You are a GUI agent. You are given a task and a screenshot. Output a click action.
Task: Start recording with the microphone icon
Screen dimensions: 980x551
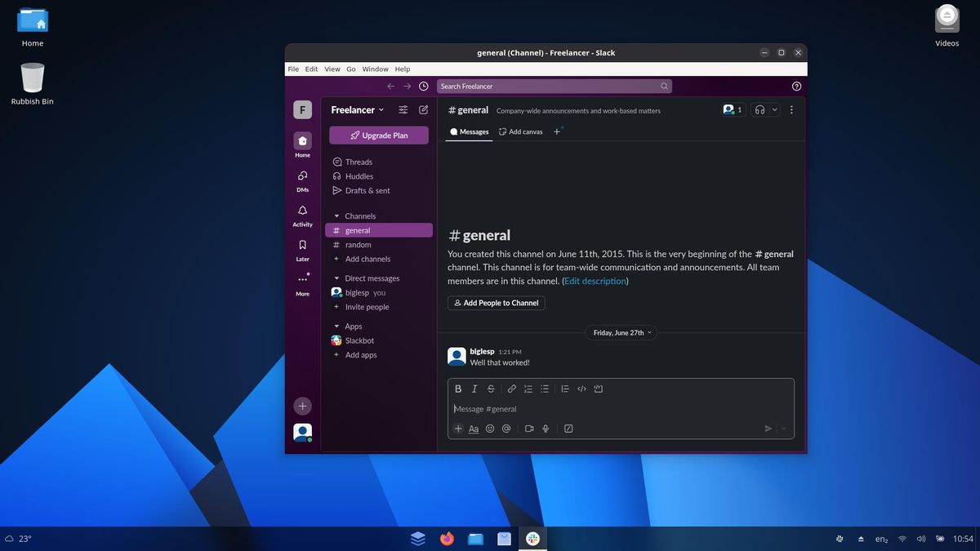(x=545, y=428)
